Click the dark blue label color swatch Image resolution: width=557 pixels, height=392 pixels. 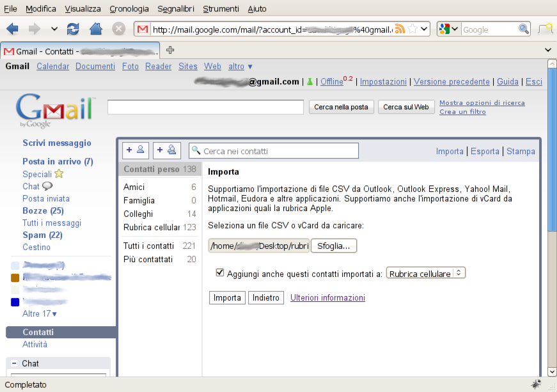pyautogui.click(x=15, y=302)
